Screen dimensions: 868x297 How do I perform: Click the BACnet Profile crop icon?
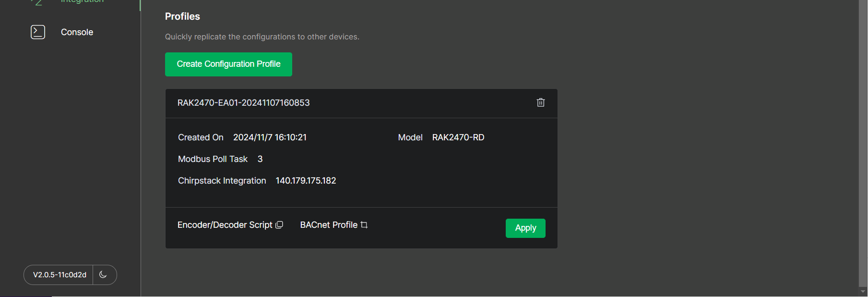(x=364, y=225)
